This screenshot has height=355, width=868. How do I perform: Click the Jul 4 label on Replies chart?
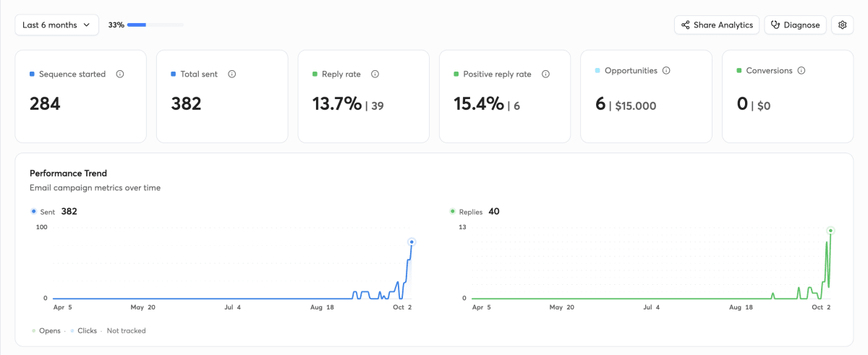652,307
